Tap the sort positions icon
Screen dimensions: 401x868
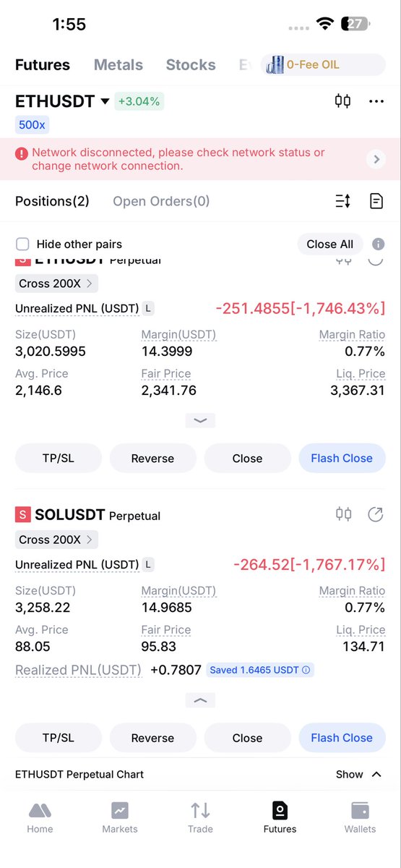tap(342, 201)
